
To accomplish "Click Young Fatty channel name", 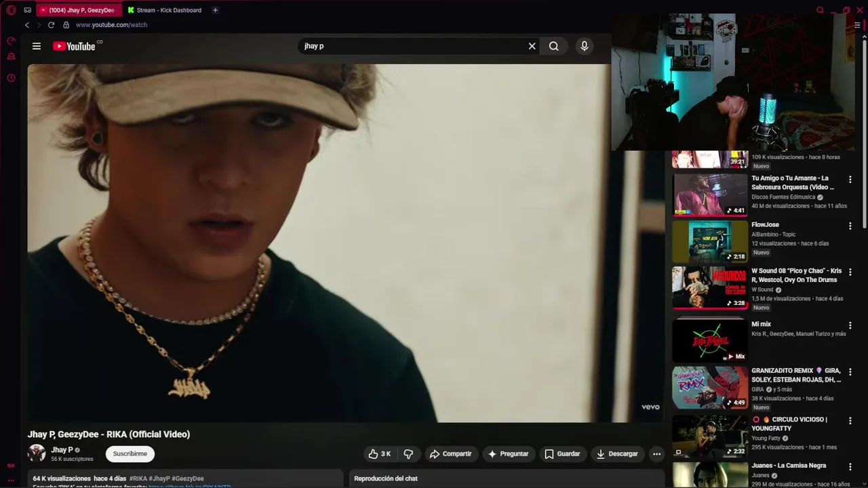I will click(766, 439).
